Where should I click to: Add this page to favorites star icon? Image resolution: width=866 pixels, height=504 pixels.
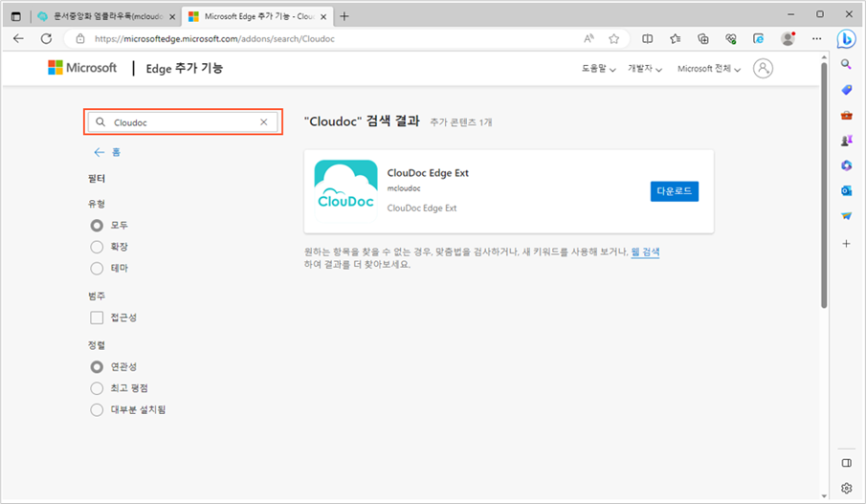click(613, 38)
